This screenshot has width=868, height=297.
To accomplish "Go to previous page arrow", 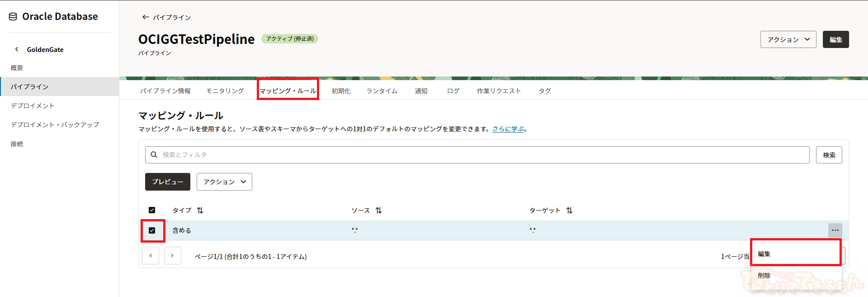I will click(151, 256).
